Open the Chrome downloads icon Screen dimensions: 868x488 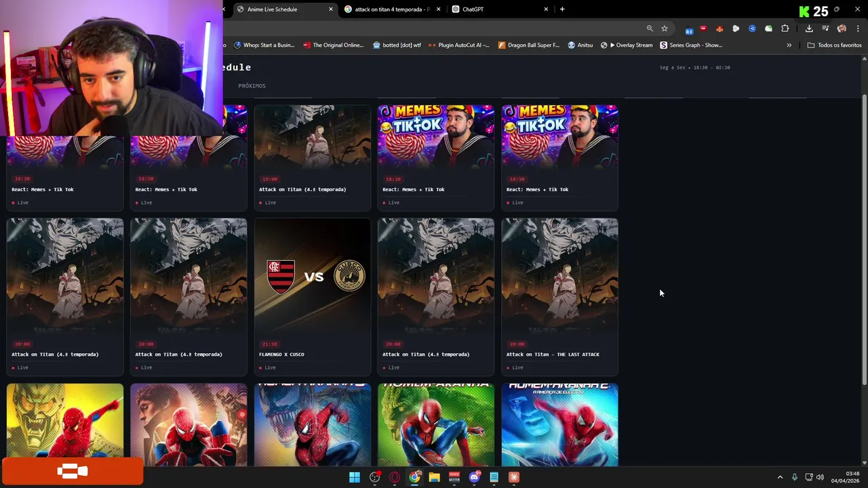(809, 28)
